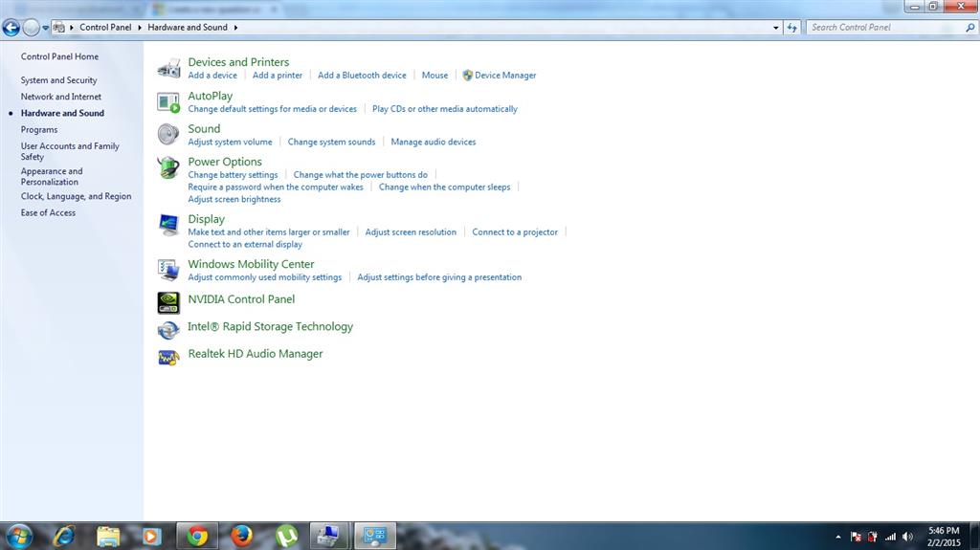Click the Action Center flag tray icon
This screenshot has height=550, width=980.
click(856, 537)
